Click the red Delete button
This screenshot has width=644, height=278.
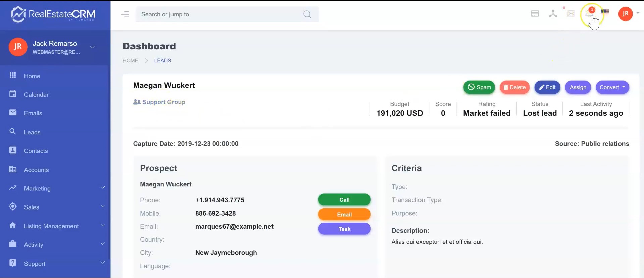tap(514, 87)
